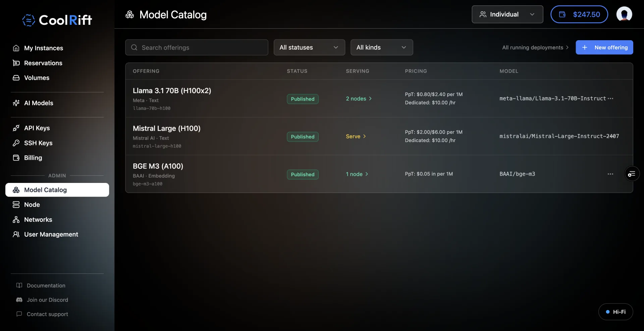The height and width of the screenshot is (331, 644).
Task: Click Contact support link
Action: point(47,314)
